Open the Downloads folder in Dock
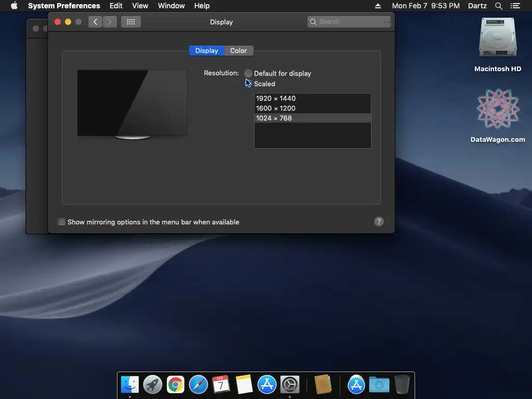 point(379,385)
